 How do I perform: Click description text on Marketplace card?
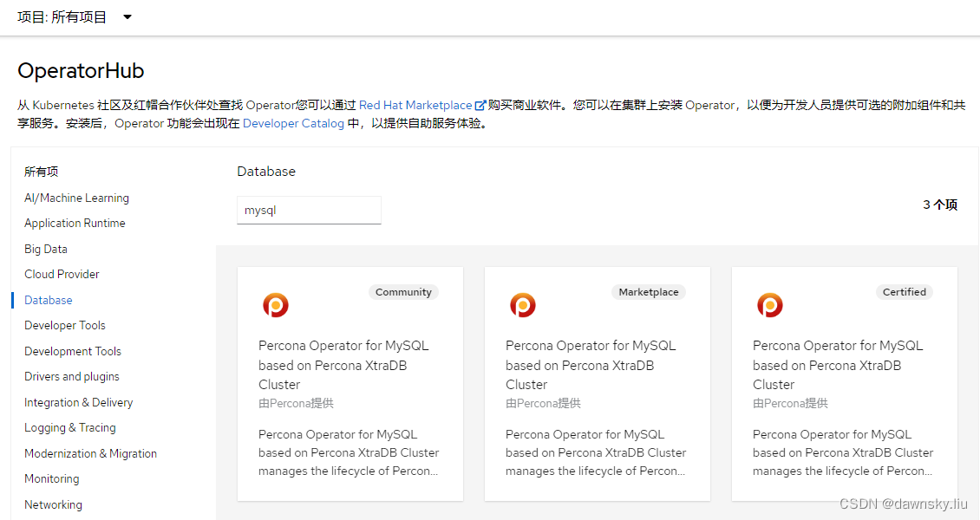(596, 452)
